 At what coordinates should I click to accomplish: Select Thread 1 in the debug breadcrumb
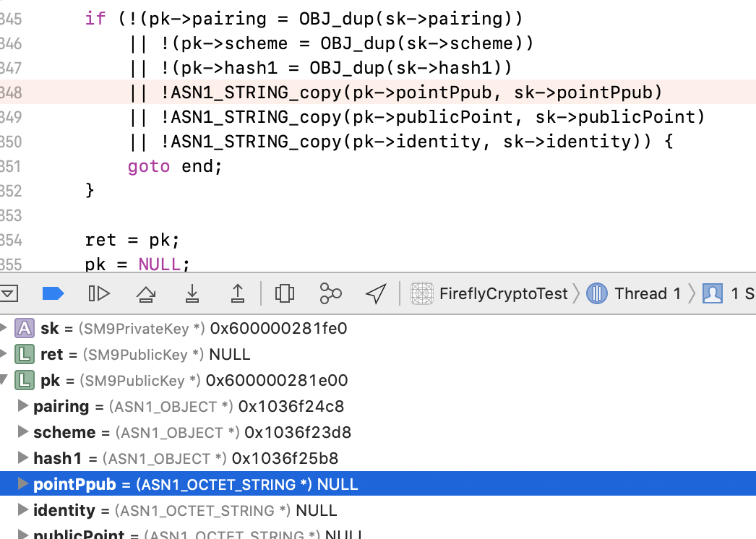[647, 293]
